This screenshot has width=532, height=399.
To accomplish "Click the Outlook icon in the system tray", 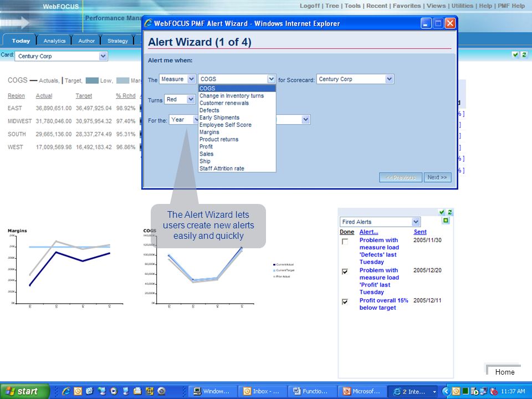I will point(456,391).
